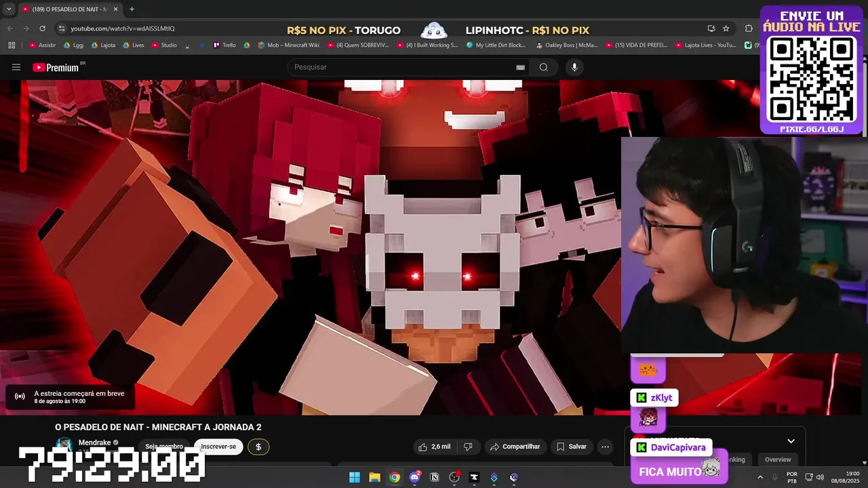Open Mendrake channel avatar
Image resolution: width=868 pixels, height=488 pixels.
[x=64, y=446]
